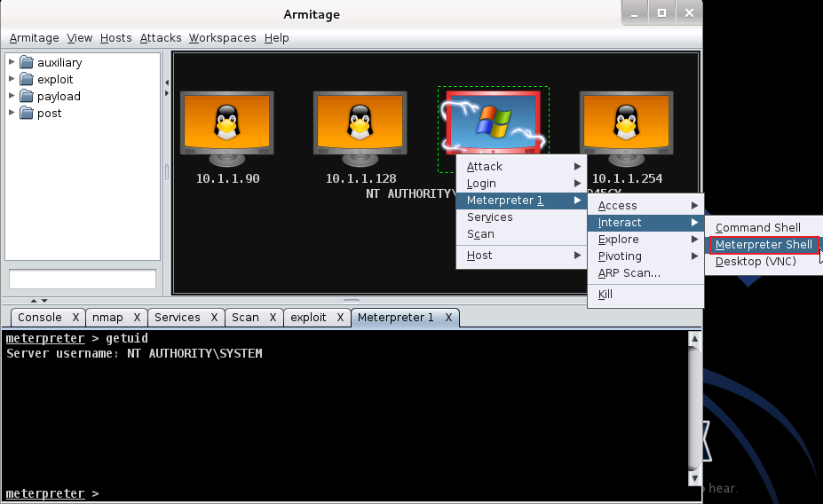This screenshot has width=823, height=504.
Task: Kill the Meterpreter session
Action: 645,295
